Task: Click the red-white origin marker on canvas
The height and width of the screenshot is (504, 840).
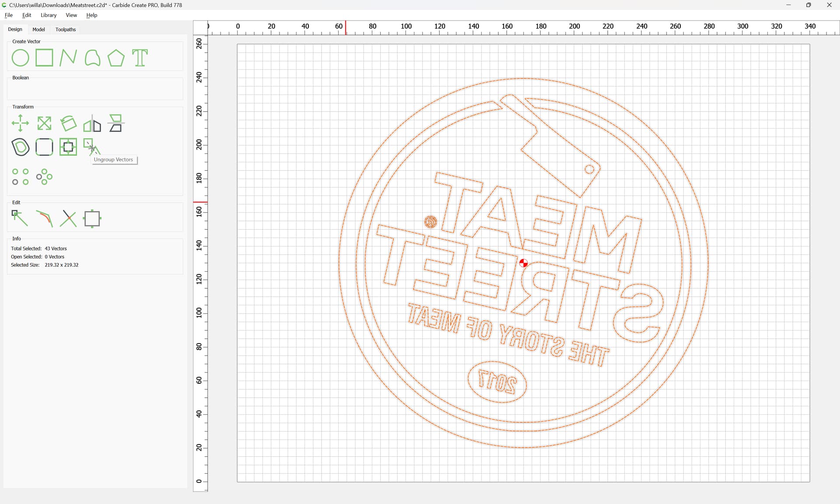Action: pyautogui.click(x=523, y=263)
